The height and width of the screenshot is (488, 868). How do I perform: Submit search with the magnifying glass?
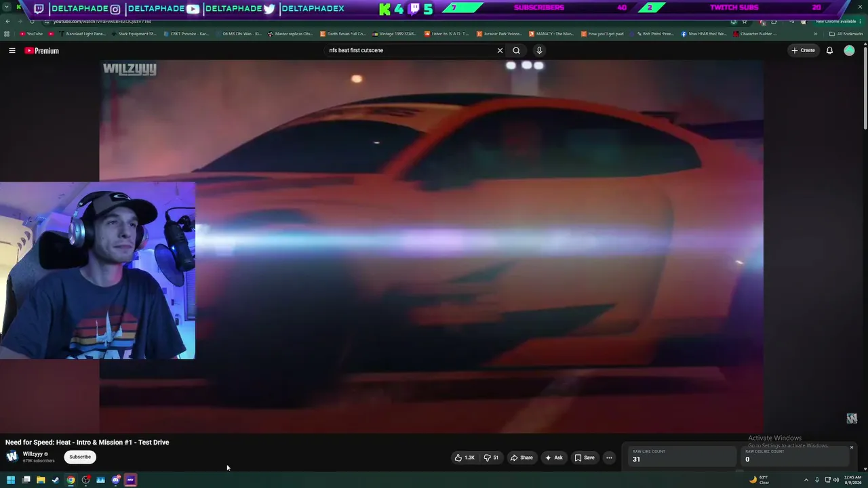[516, 50]
